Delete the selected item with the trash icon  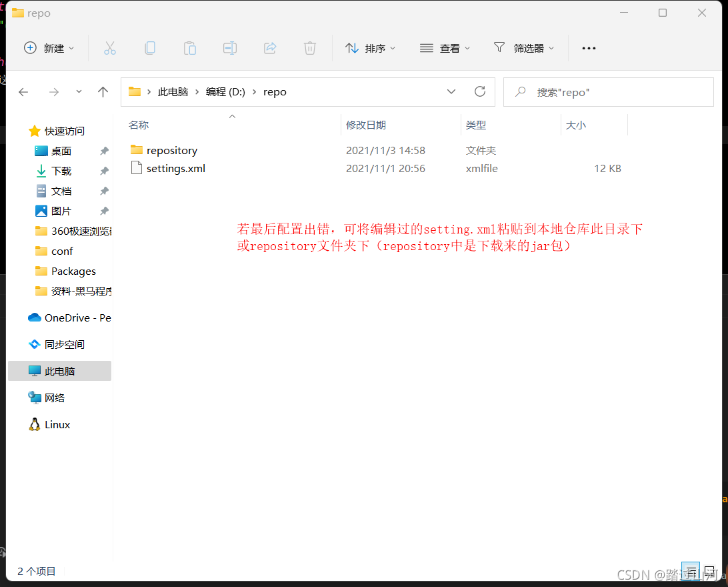point(309,47)
